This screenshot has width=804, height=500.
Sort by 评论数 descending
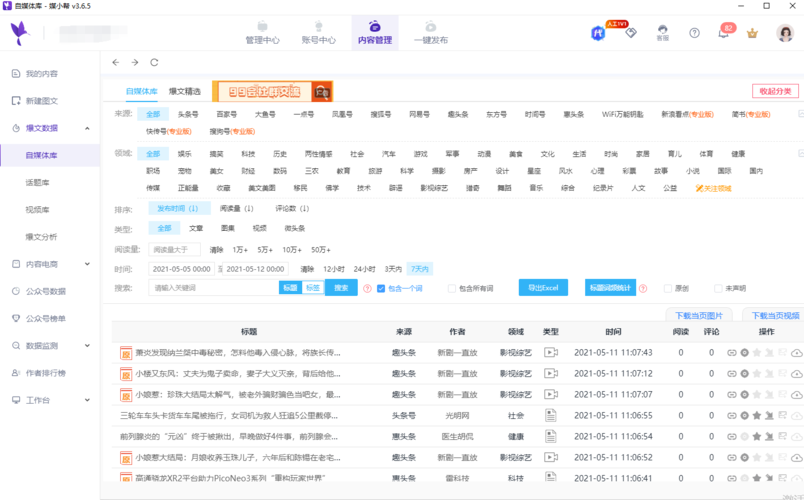point(292,208)
